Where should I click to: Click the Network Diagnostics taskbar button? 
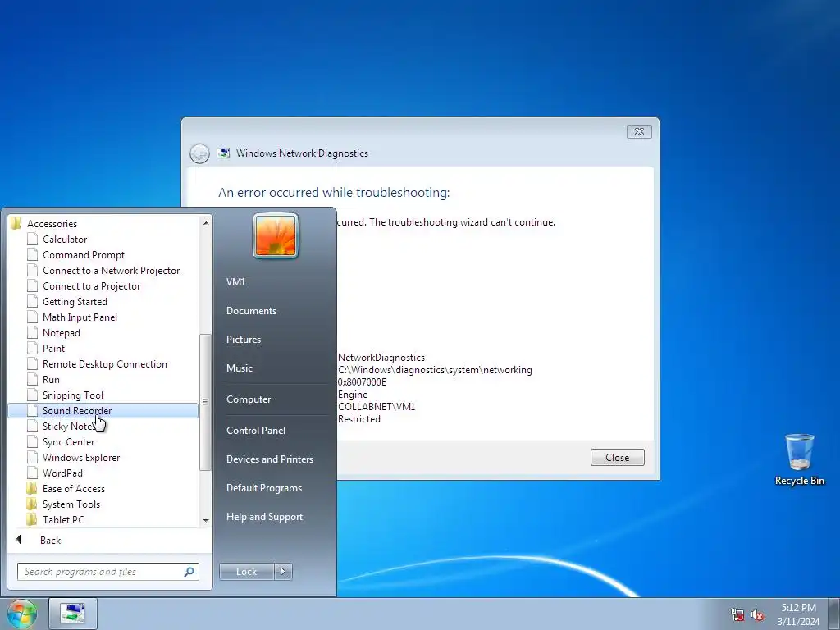(x=73, y=614)
